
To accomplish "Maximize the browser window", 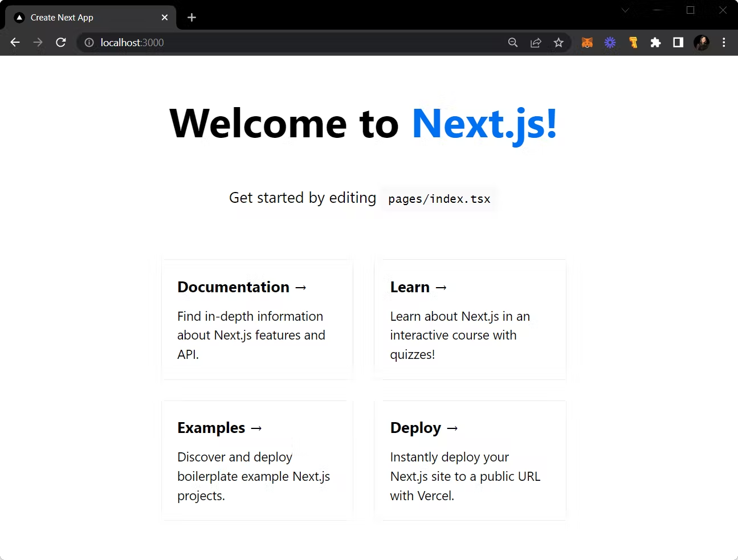I will click(690, 10).
